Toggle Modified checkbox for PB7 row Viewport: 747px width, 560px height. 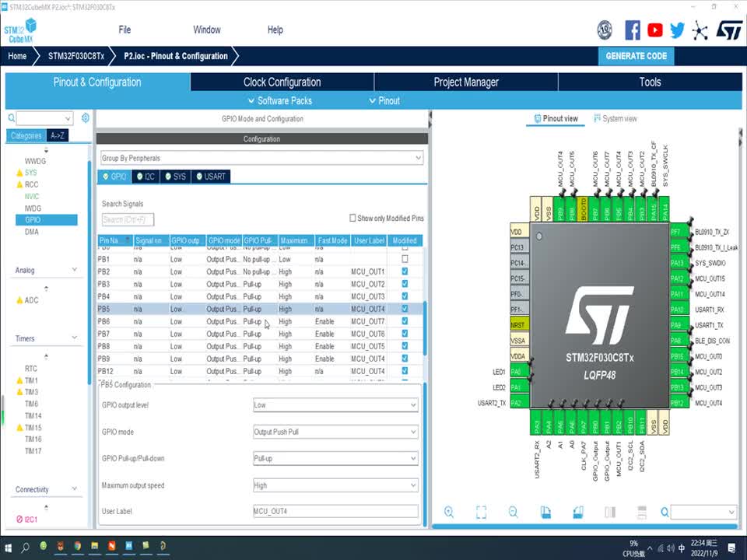[x=405, y=334]
